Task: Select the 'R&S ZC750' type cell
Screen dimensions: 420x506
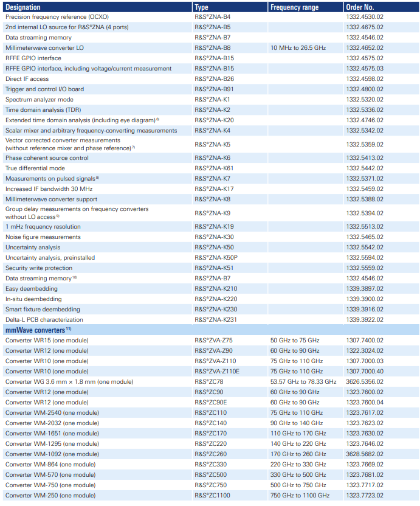Action: click(x=211, y=485)
